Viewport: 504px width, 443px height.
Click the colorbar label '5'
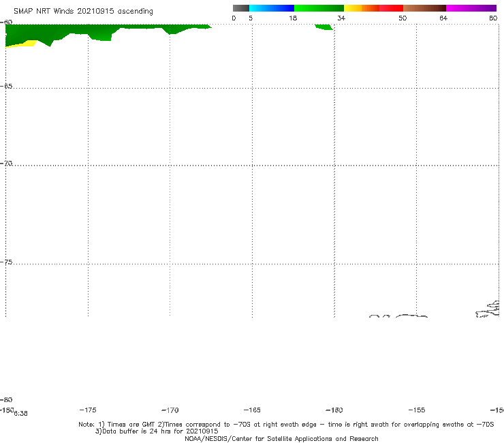pos(251,18)
